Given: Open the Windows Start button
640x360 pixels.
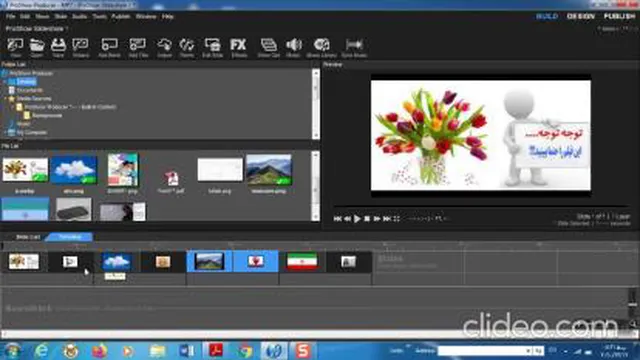Looking at the screenshot, I should (11, 351).
